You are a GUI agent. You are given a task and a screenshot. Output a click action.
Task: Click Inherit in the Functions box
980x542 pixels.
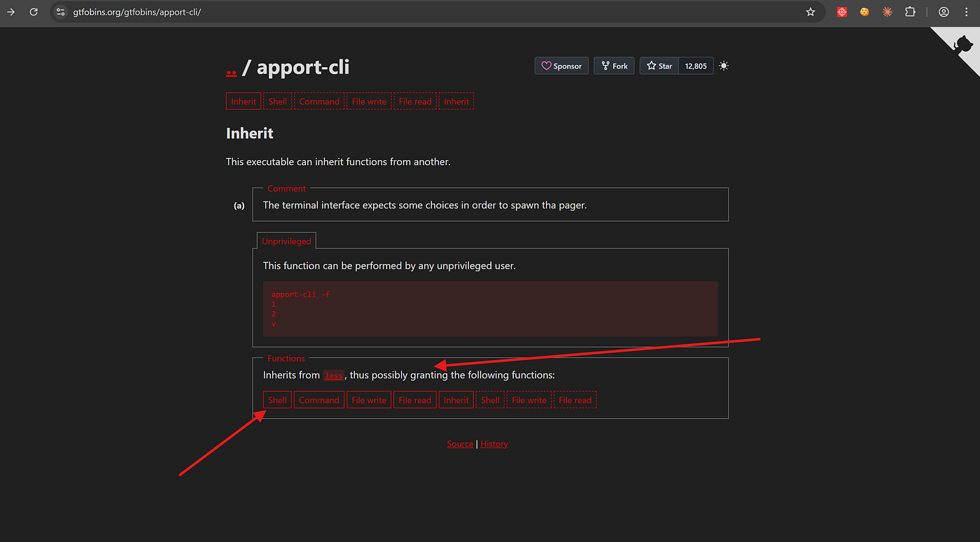click(x=456, y=400)
